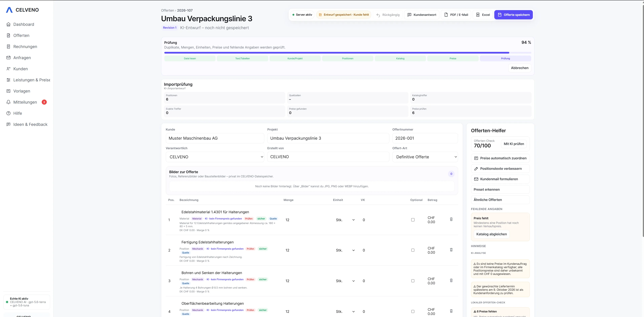Delete position 4 Oberflächenbearbeitung via trash icon

pyautogui.click(x=451, y=311)
